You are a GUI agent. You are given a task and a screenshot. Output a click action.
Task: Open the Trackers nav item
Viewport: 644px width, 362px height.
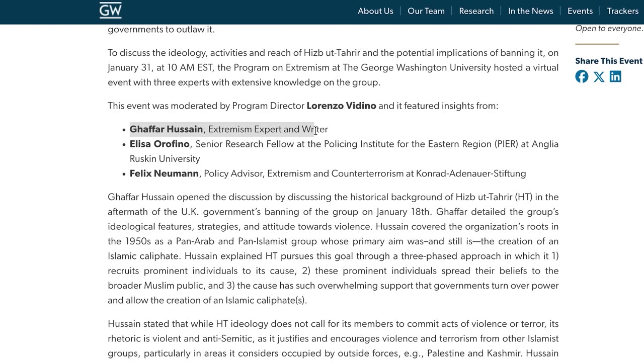point(622,11)
